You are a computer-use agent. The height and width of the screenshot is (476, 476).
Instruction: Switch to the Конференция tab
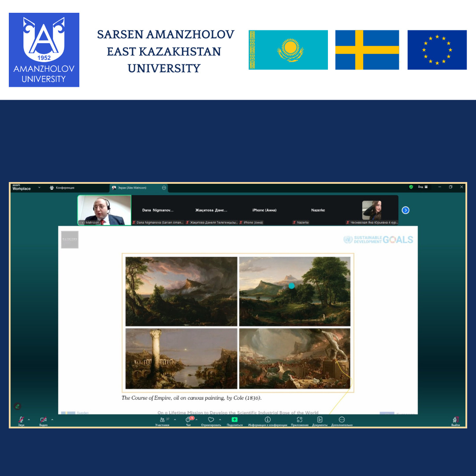click(x=62, y=188)
